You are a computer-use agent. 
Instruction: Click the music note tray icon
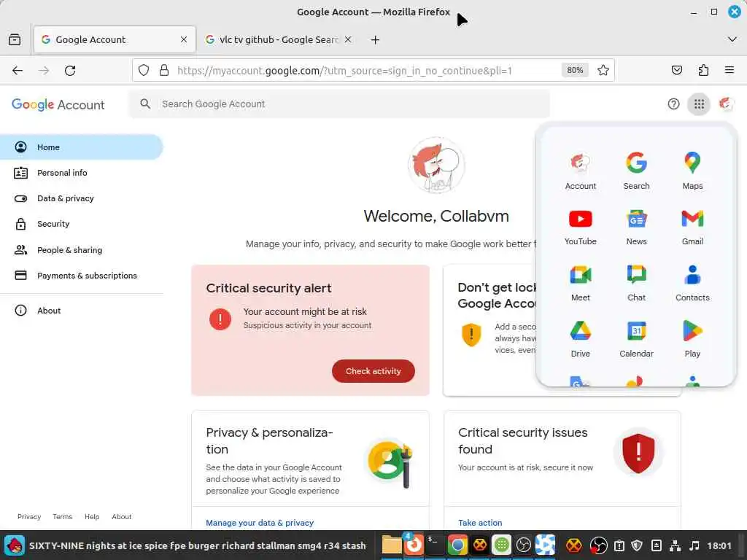(x=694, y=545)
